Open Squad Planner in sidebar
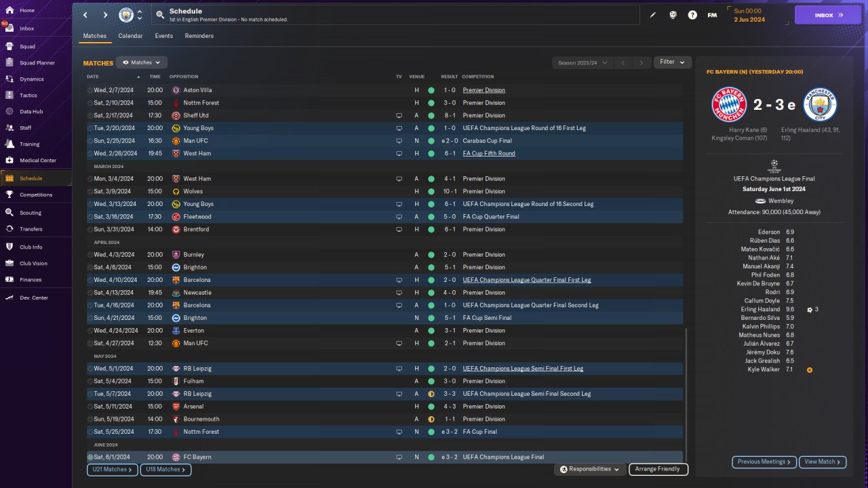The image size is (868, 488). tap(37, 63)
